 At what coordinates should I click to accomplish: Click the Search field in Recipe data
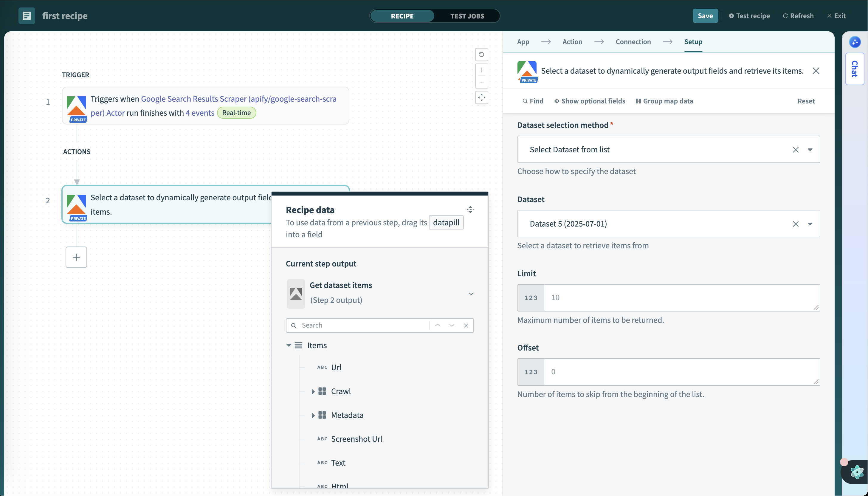tap(361, 325)
